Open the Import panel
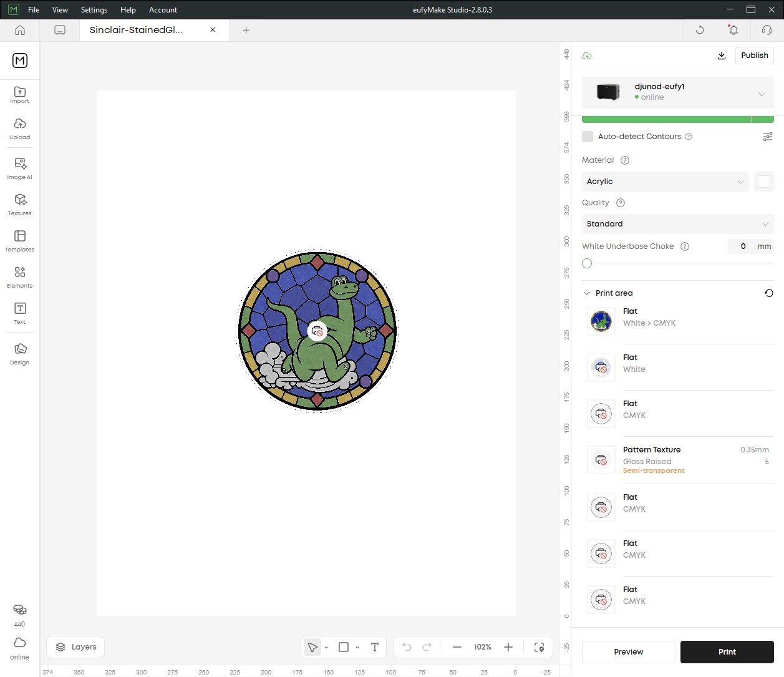The width and height of the screenshot is (784, 677). click(x=19, y=95)
